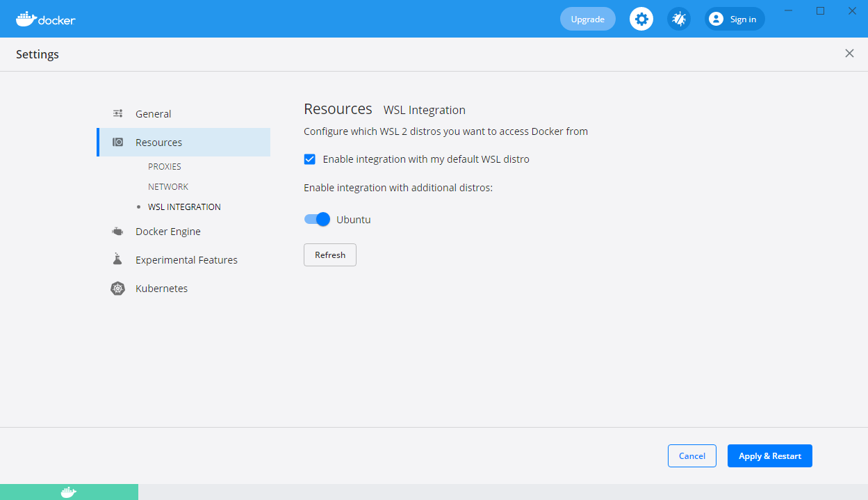Open the settings gear icon
868x500 pixels.
click(x=641, y=19)
